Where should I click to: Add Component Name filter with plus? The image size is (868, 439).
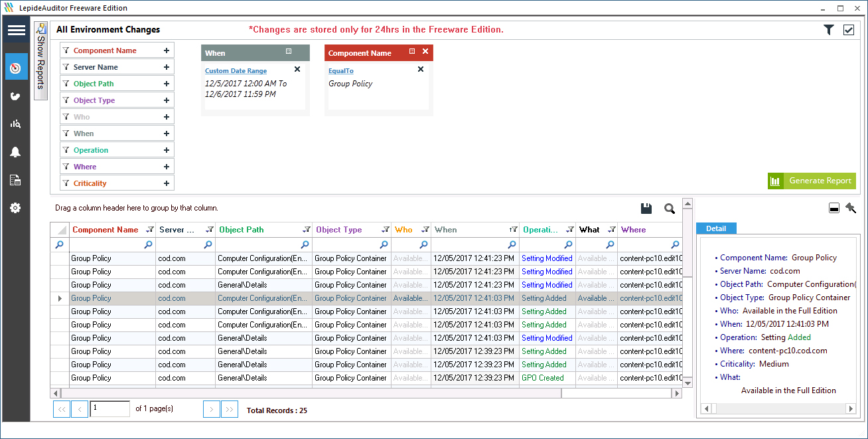tap(167, 50)
